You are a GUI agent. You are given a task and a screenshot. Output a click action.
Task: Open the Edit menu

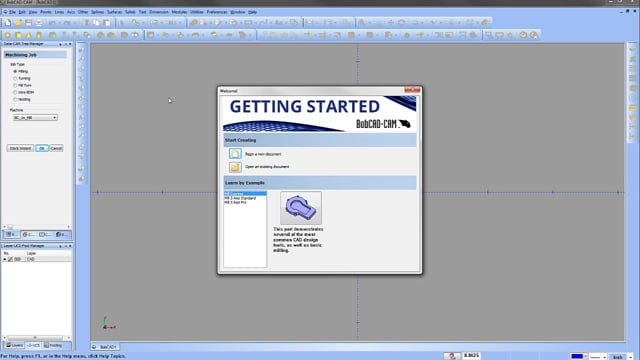[22, 12]
